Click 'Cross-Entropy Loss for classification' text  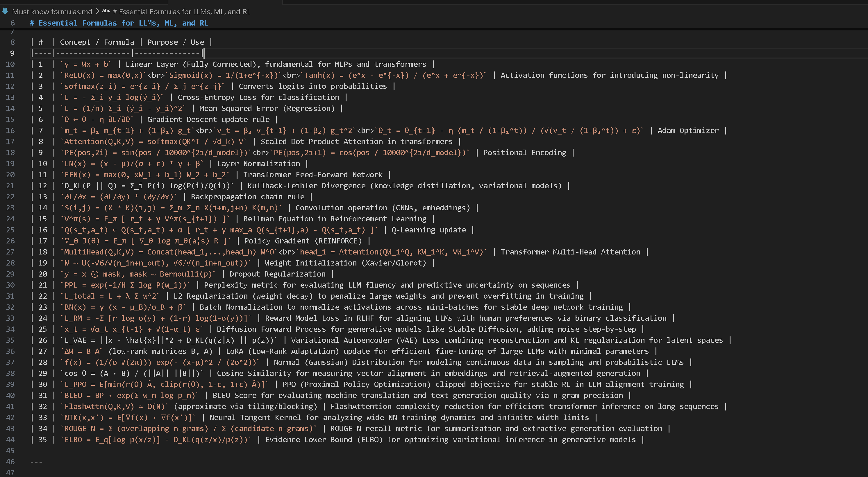258,98
